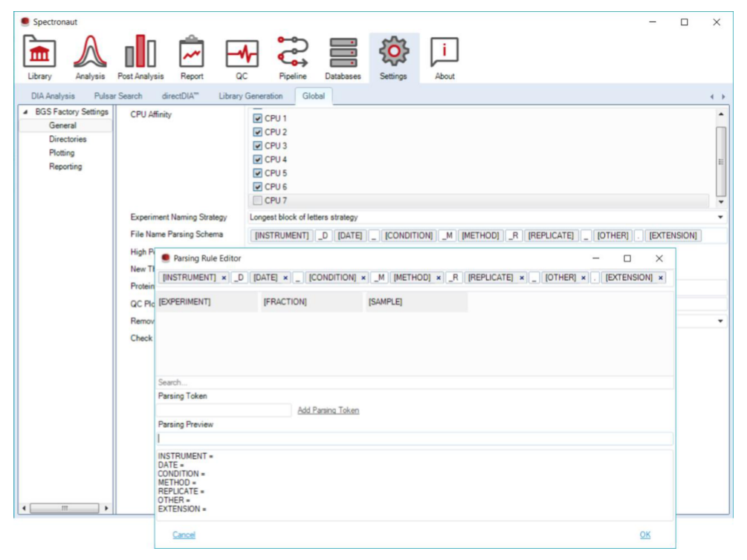
Task: Switch to the directDIA tab
Action: (x=180, y=97)
